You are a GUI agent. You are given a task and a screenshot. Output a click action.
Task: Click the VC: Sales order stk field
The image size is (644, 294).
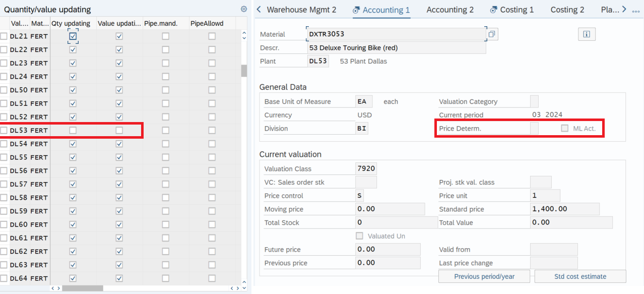pos(366,182)
